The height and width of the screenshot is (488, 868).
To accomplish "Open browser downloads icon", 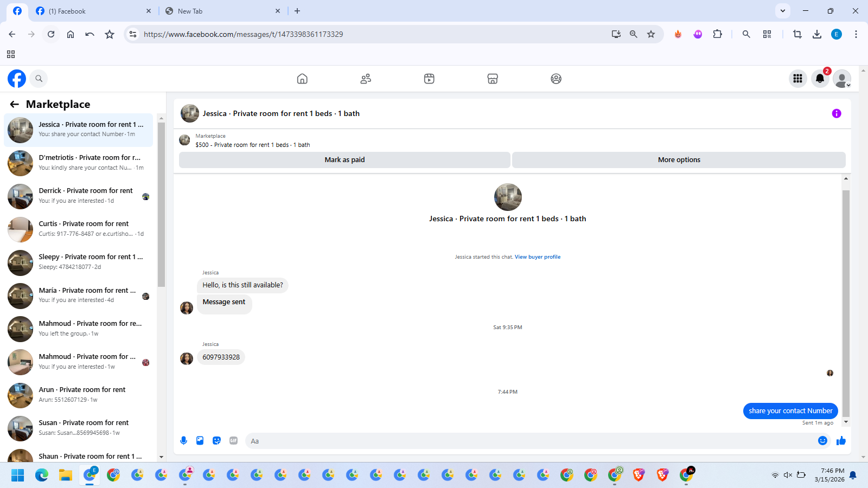I will (817, 34).
